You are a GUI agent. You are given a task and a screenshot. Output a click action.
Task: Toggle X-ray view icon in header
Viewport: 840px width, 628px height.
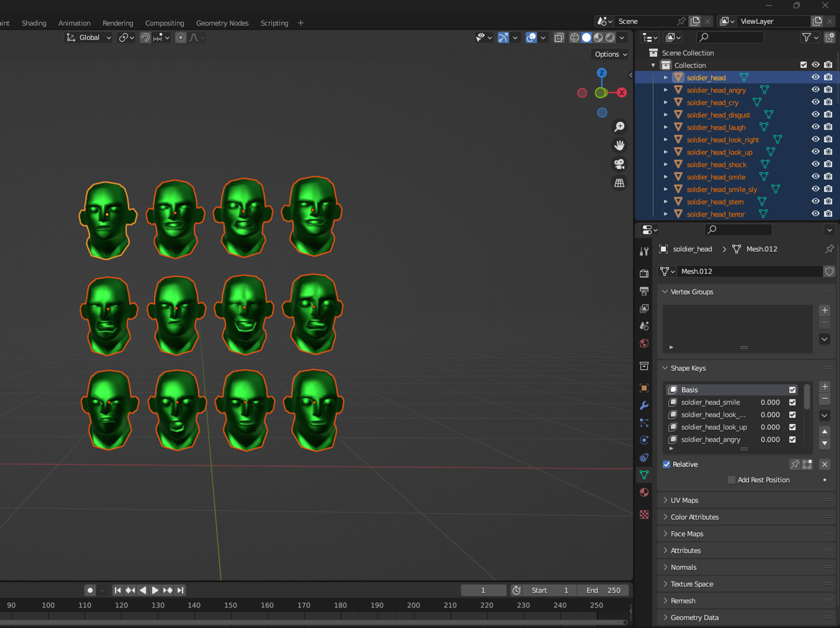click(x=559, y=38)
